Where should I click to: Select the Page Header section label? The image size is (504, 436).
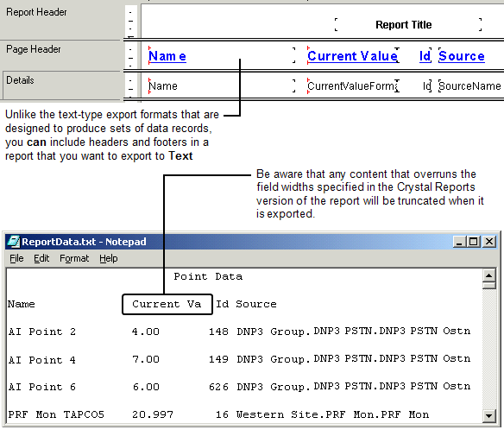pos(34,49)
